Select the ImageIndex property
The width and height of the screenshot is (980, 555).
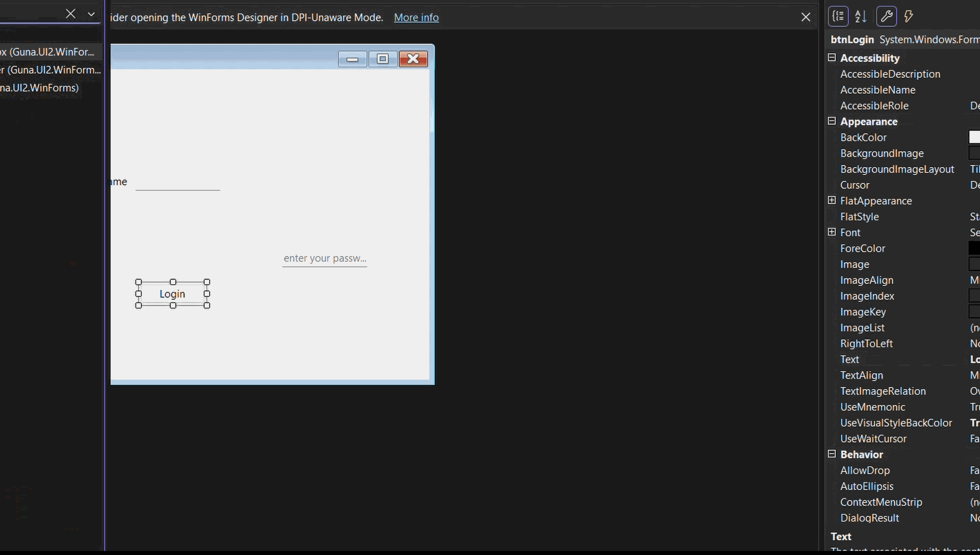(x=867, y=296)
